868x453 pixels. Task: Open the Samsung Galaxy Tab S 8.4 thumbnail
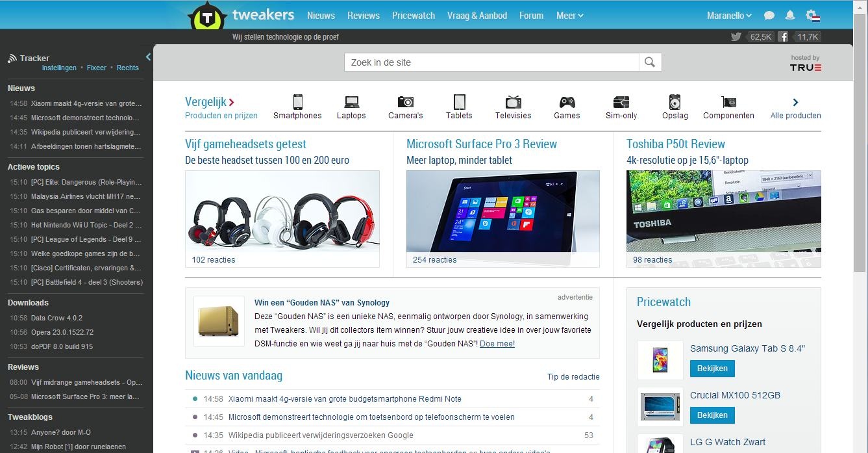(660, 359)
